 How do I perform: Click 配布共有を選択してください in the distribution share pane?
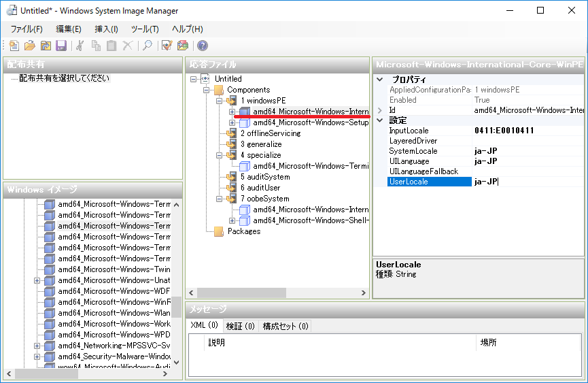[64, 78]
